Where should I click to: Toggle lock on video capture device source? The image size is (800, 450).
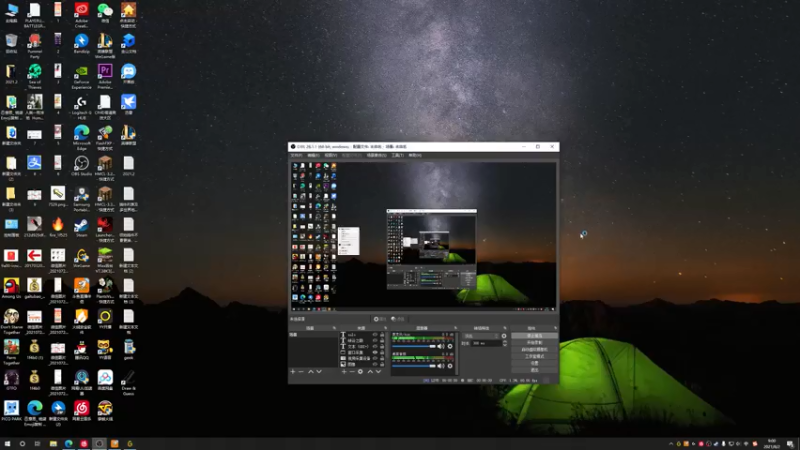coord(382,358)
